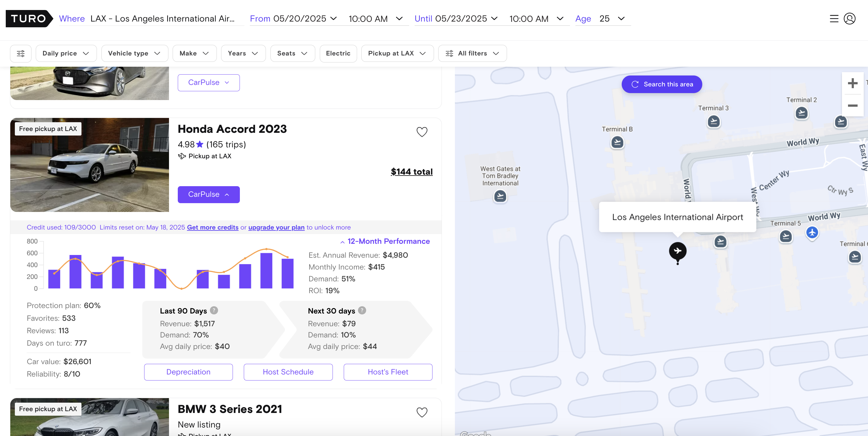Open the BMW 3 Series car photo
The width and height of the screenshot is (868, 436).
pyautogui.click(x=90, y=417)
